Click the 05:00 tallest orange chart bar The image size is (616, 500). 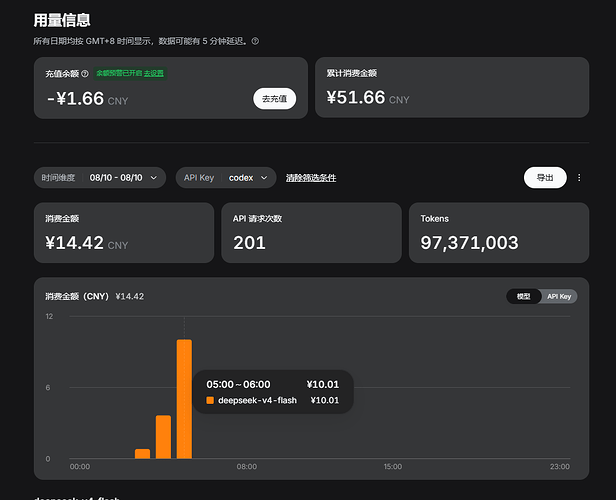[x=184, y=399]
